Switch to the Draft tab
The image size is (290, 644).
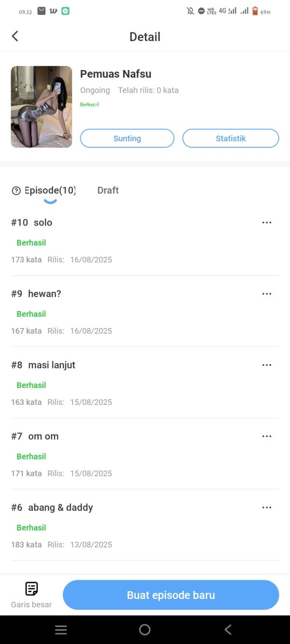(x=108, y=190)
